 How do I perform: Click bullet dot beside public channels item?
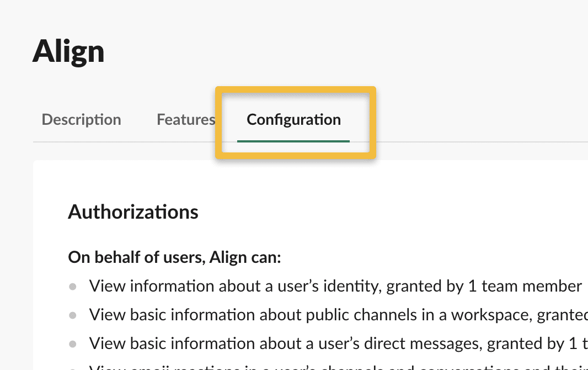(73, 315)
